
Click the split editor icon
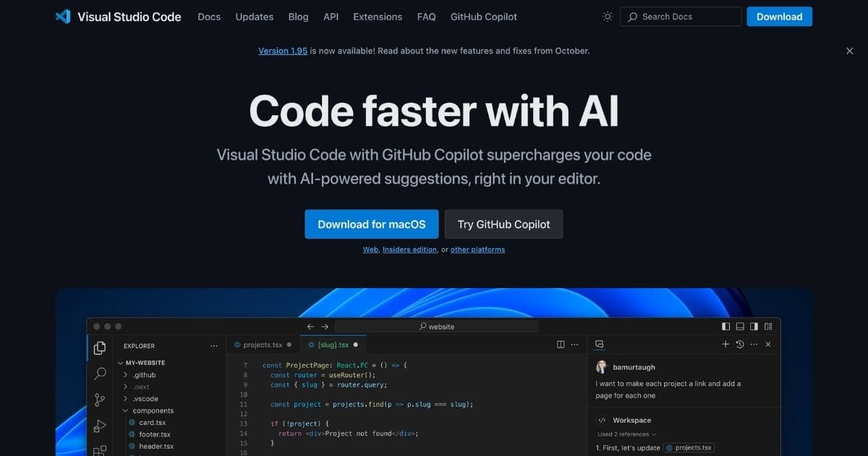[561, 345]
